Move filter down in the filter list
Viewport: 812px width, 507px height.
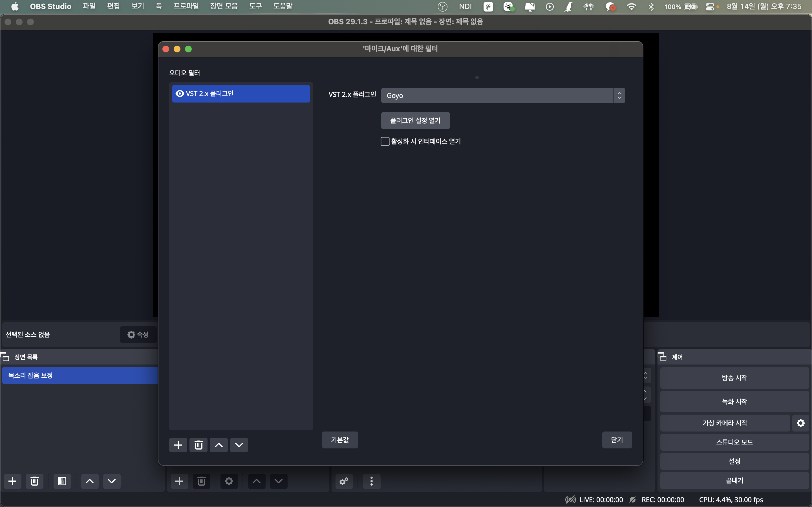pyautogui.click(x=239, y=445)
